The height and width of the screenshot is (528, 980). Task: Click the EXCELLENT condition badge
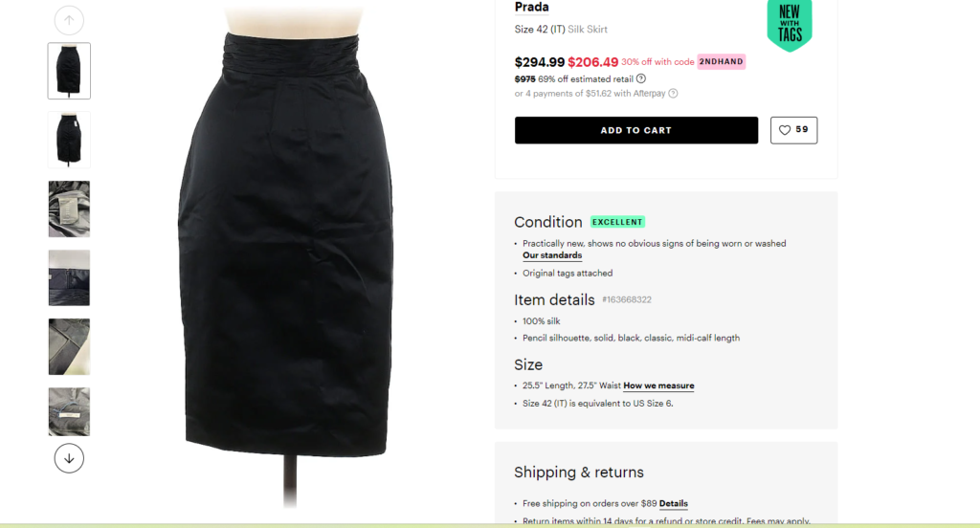click(x=617, y=222)
